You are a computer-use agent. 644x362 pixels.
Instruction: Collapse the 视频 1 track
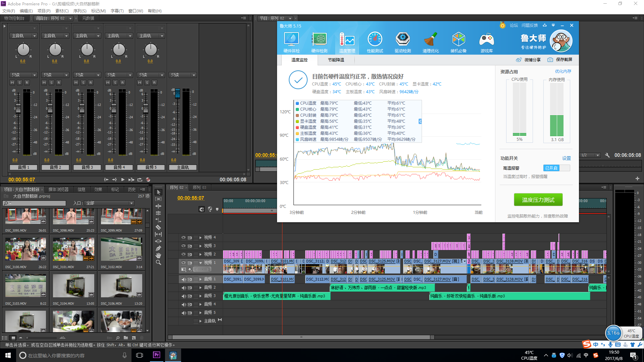(x=201, y=263)
